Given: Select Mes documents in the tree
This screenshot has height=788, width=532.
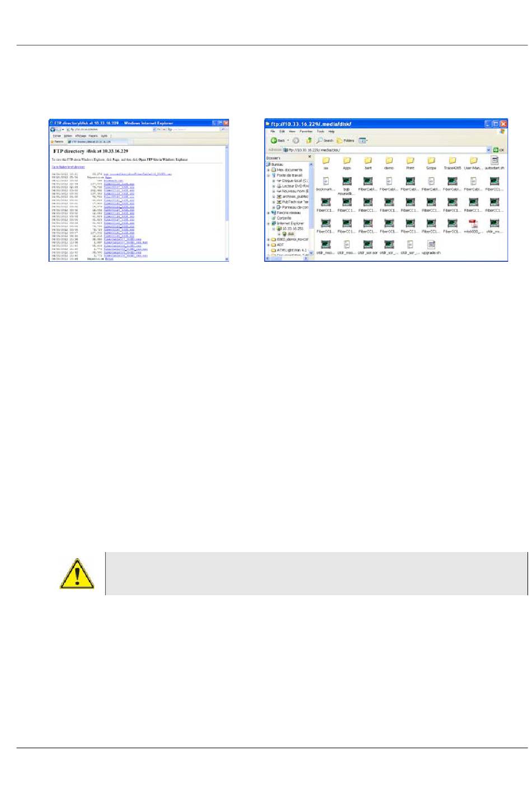Looking at the screenshot, I should tap(287, 169).
